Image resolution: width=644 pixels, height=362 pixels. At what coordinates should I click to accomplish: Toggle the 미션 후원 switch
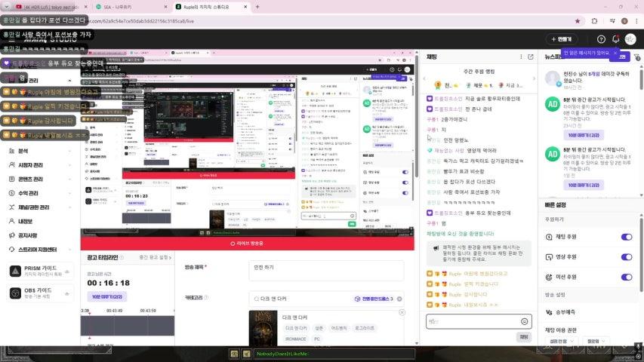pyautogui.click(x=627, y=277)
